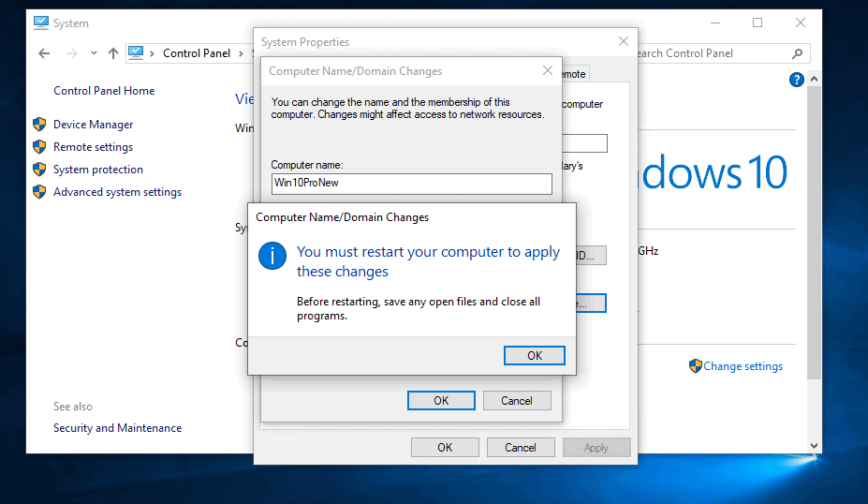Click the info icon in the restart message

pos(272,256)
